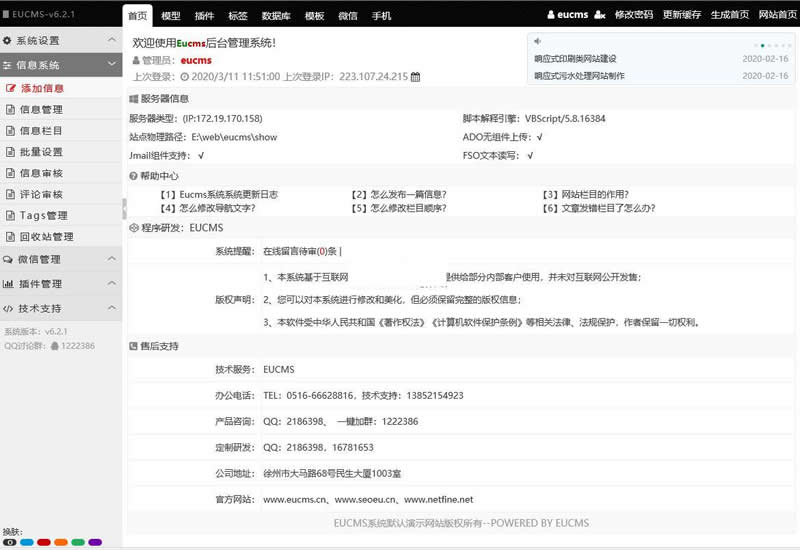Expand the 系统设置 section chevron
The height and width of the screenshot is (550, 800).
pyautogui.click(x=110, y=40)
